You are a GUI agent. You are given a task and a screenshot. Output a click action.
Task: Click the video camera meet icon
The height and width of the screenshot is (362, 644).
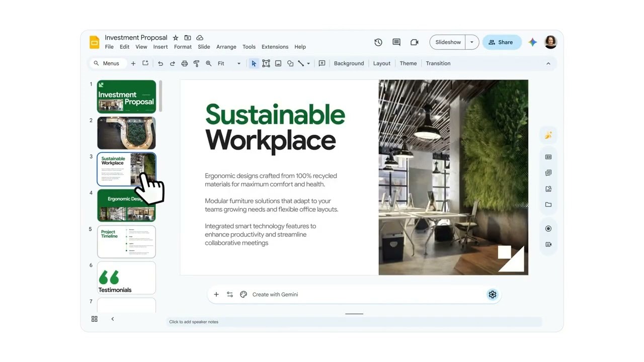pos(415,42)
